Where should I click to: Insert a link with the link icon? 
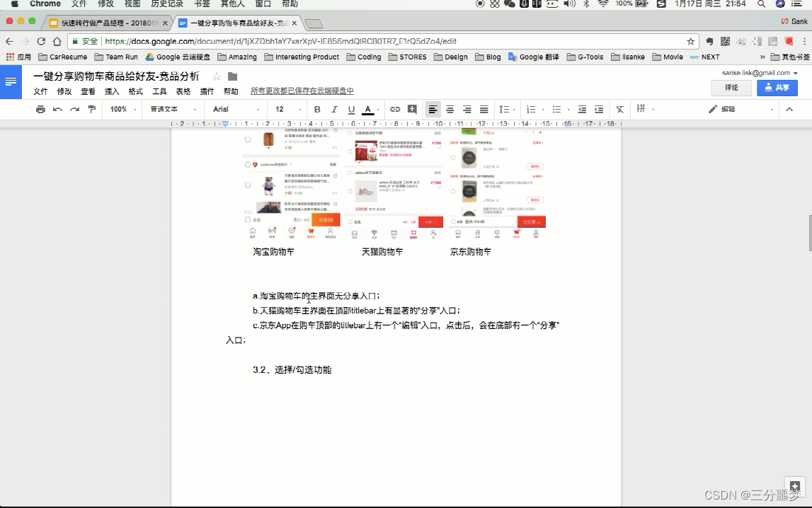(x=394, y=109)
